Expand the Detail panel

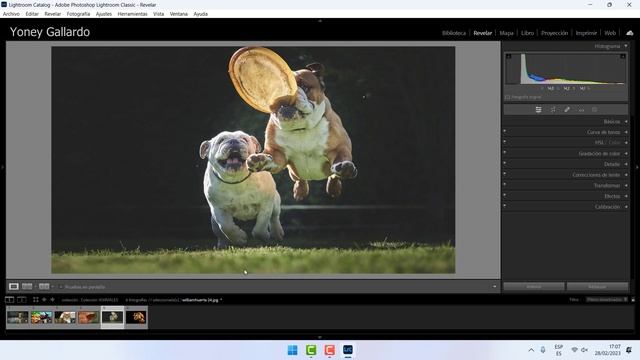(x=626, y=164)
